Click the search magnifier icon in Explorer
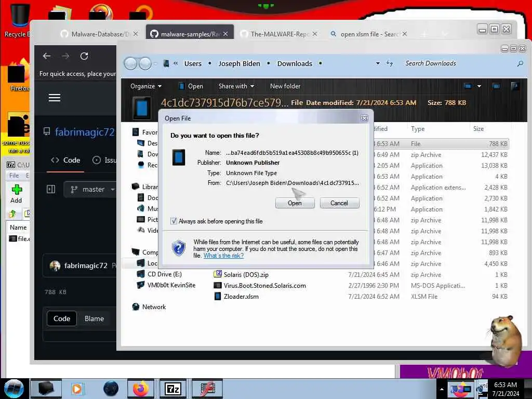This screenshot has width=532, height=399. (520, 63)
